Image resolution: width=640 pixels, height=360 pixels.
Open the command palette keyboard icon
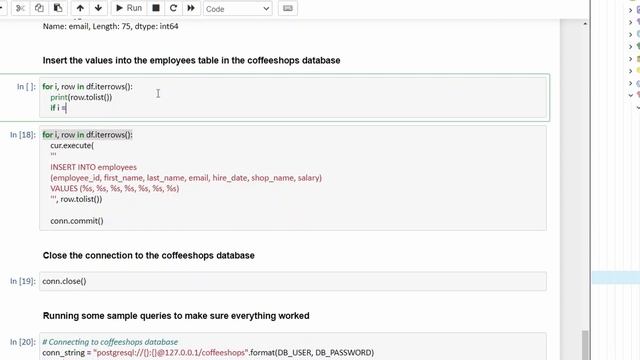(288, 8)
